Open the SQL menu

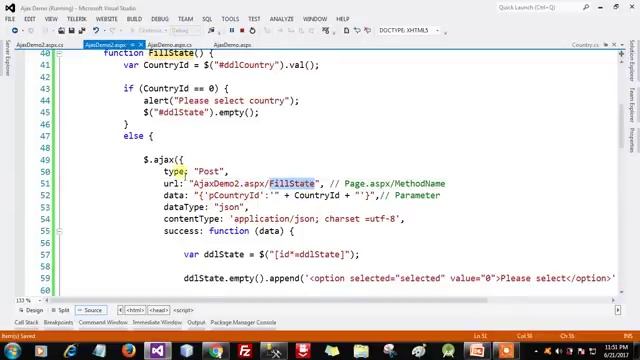tap(207, 19)
